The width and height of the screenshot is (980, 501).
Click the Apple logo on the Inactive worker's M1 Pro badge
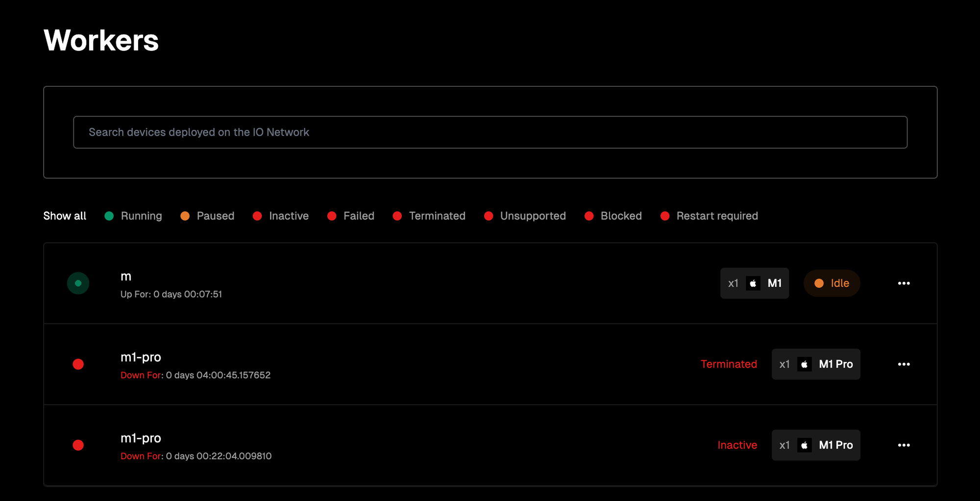click(804, 445)
